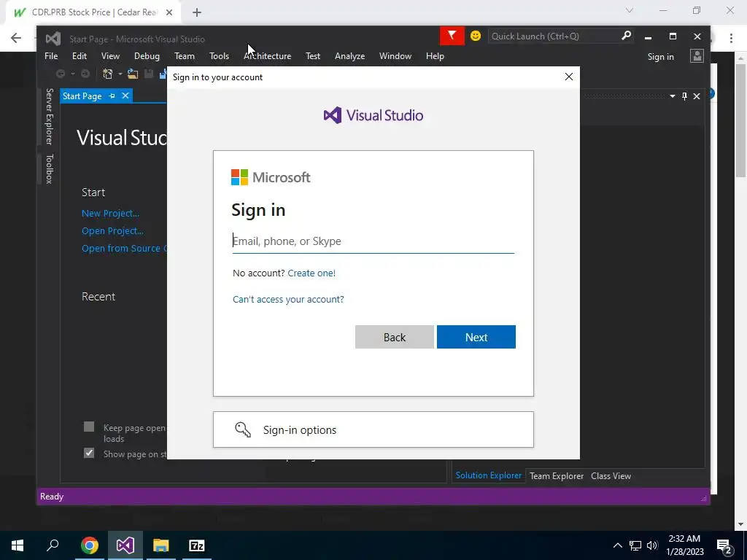This screenshot has width=747, height=560.
Task: Click the Visual Studio logo in the dialog
Action: point(333,115)
